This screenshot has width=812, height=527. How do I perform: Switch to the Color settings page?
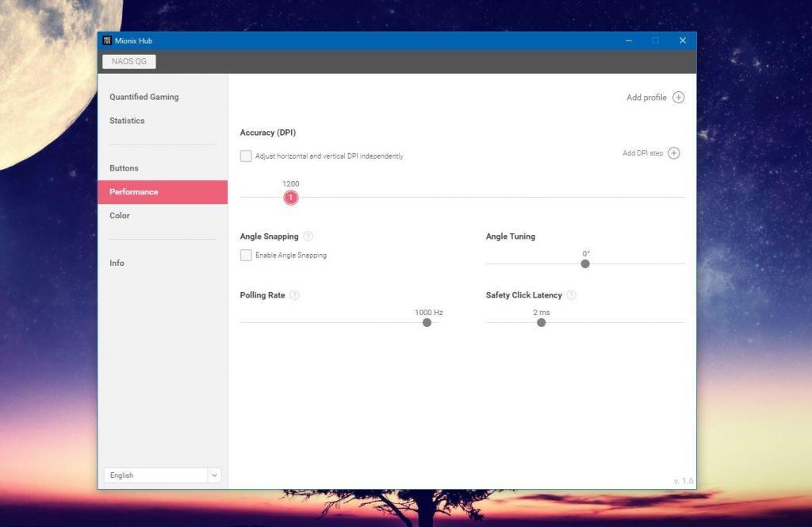pyautogui.click(x=120, y=216)
